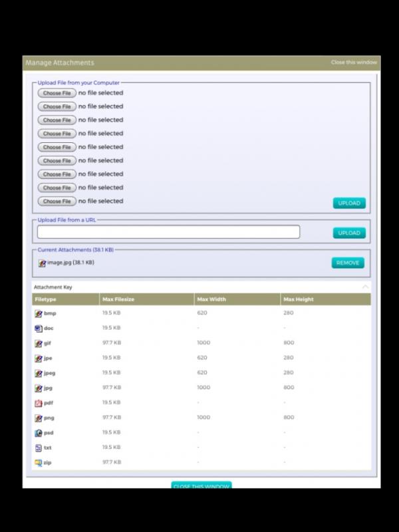Click the doc filetype icon
Screen dimensions: 399x532
39,328
